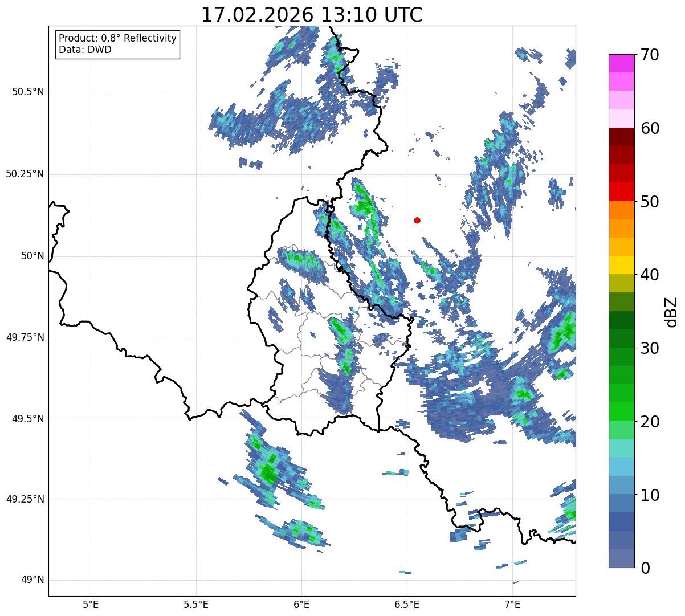Click the latitude label "49.25°N"

pos(25,499)
